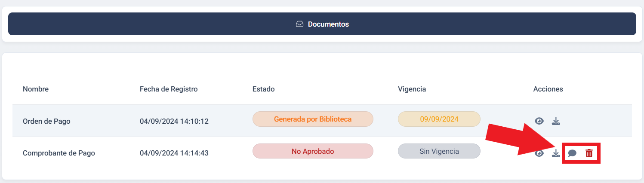
Task: Select the Orden de Pago row name
Action: pos(46,121)
